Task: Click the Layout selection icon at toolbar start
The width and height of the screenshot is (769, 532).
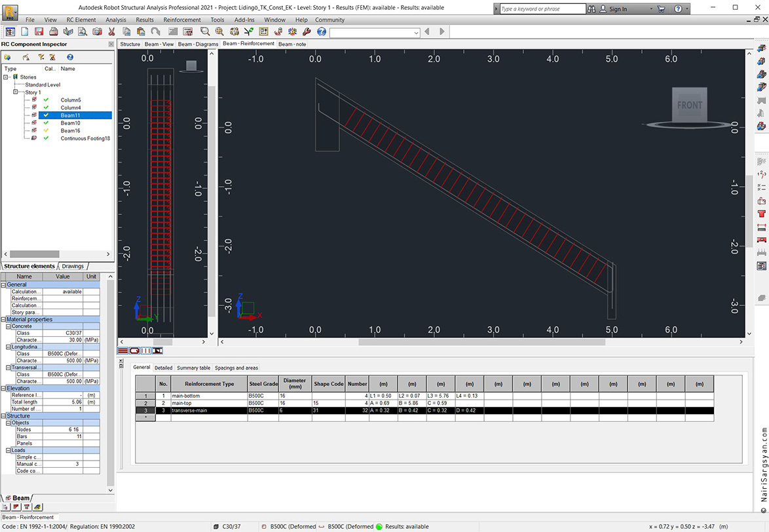Action: [10, 31]
